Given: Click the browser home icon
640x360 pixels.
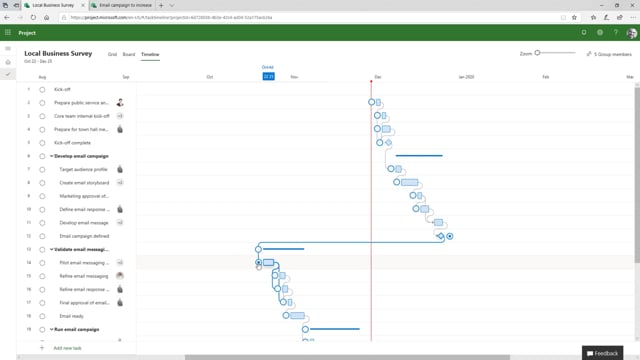Looking at the screenshot, I should (x=47, y=18).
